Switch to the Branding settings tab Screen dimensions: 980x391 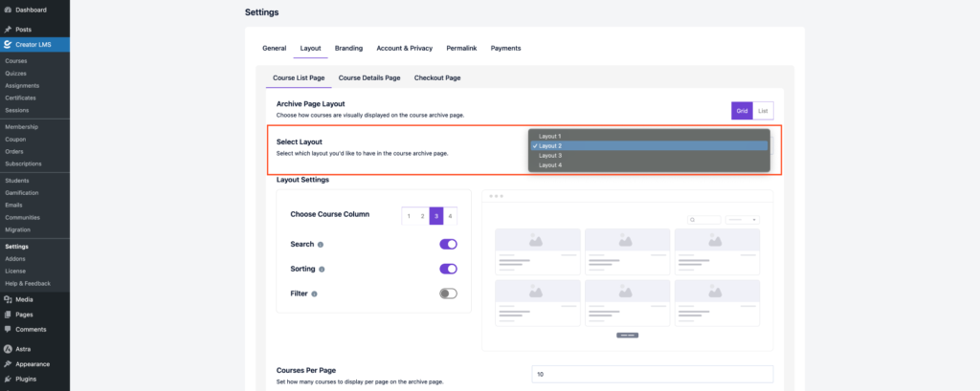[348, 48]
